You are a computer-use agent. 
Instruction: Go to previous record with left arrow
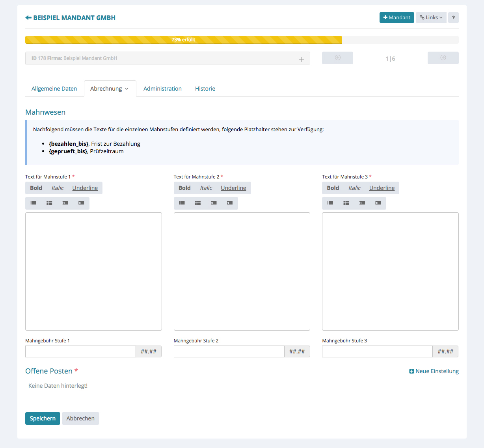click(x=337, y=58)
